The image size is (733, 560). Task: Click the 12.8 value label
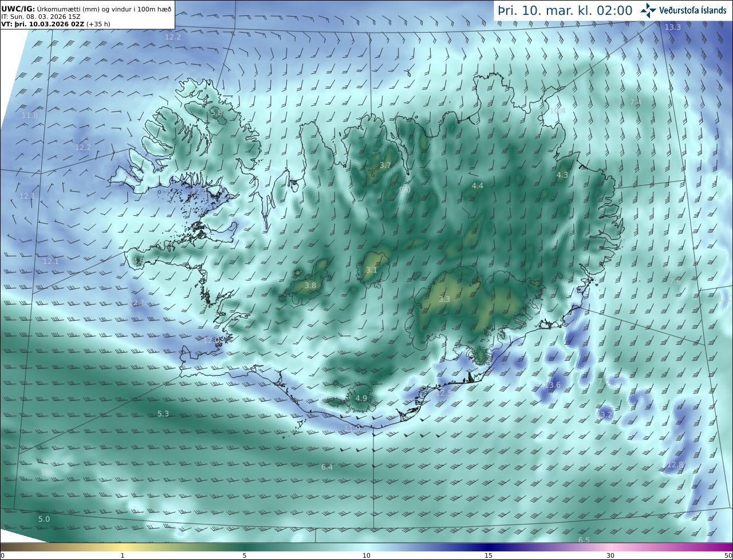675,465
